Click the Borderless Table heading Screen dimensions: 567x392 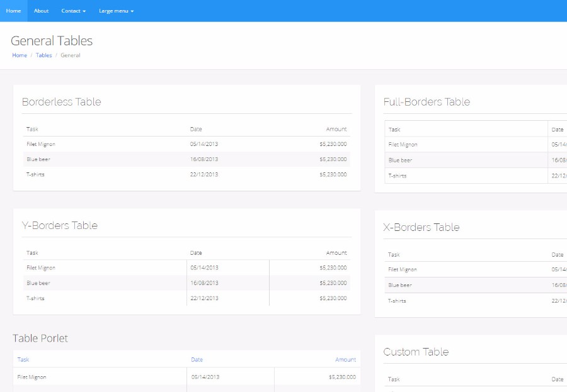tap(61, 102)
